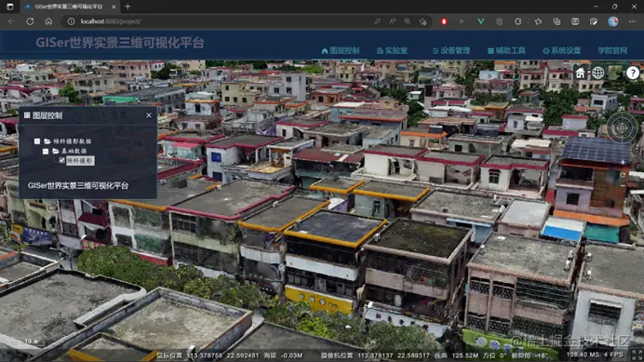Select the 基础数据 folder label
Image resolution: width=644 pixels, height=362 pixels.
click(x=74, y=151)
